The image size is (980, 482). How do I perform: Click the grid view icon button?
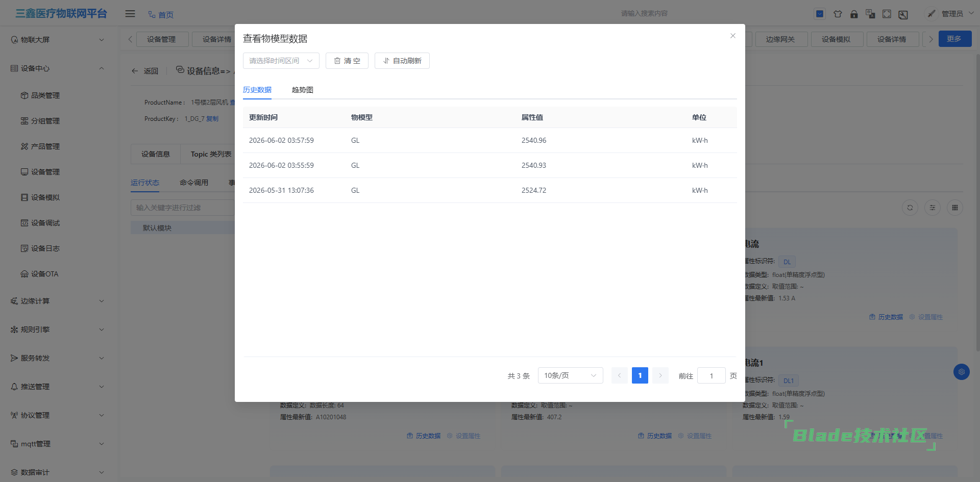tap(955, 208)
